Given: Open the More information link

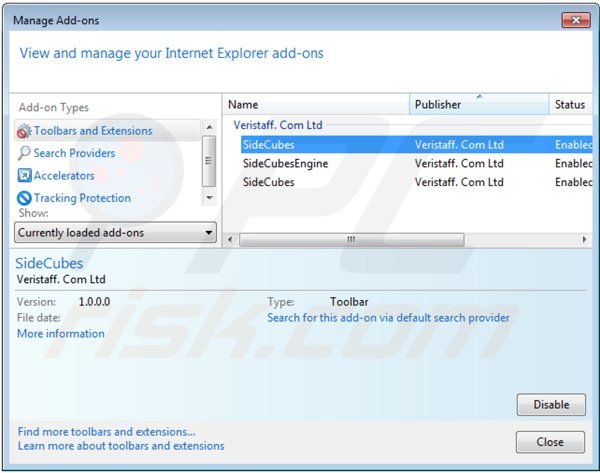Looking at the screenshot, I should click(61, 333).
